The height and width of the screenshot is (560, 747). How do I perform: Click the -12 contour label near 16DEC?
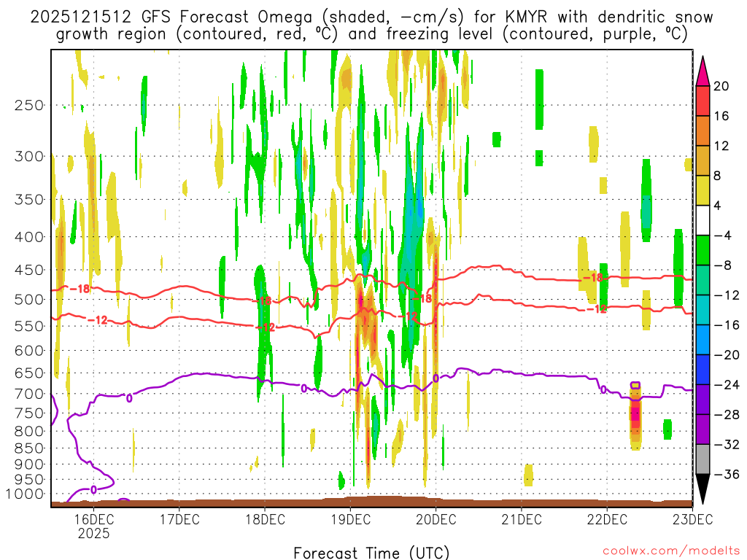[x=98, y=320]
